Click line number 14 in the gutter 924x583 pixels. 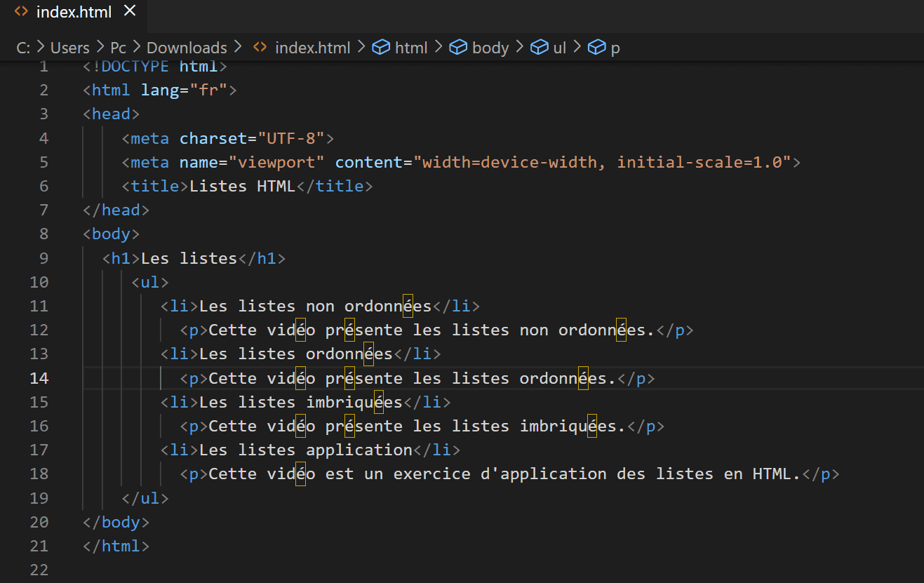(39, 378)
